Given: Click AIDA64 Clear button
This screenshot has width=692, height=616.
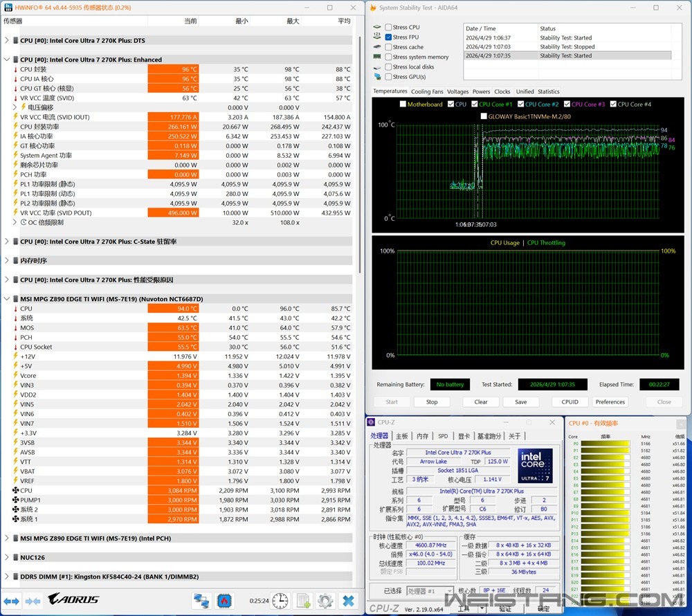Looking at the screenshot, I should pyautogui.click(x=481, y=402).
